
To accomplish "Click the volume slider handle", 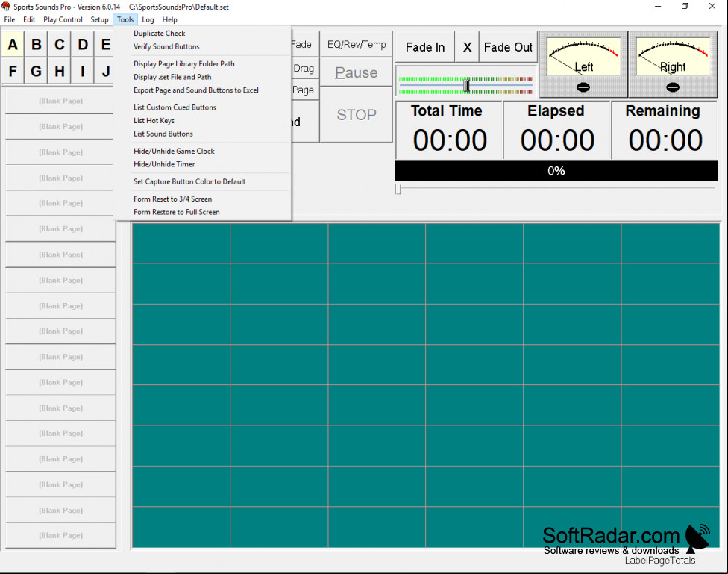I will click(x=466, y=85).
